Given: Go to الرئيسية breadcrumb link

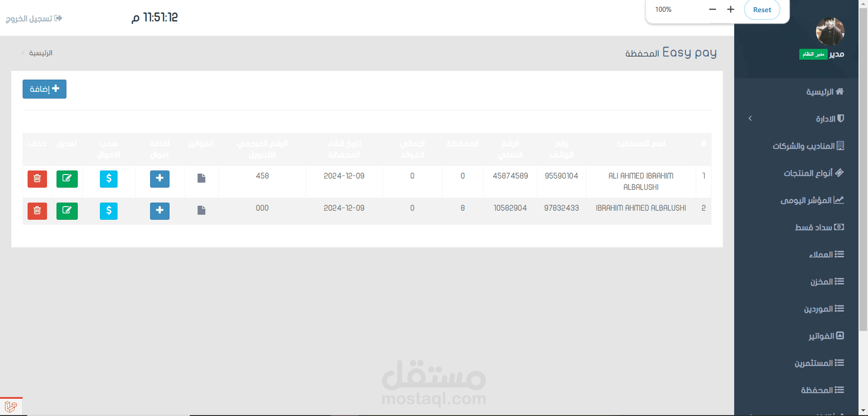Looking at the screenshot, I should [x=41, y=53].
